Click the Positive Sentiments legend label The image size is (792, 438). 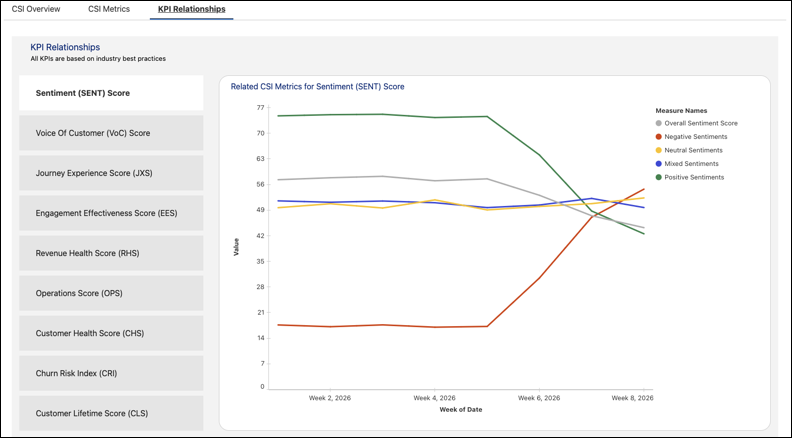(695, 177)
